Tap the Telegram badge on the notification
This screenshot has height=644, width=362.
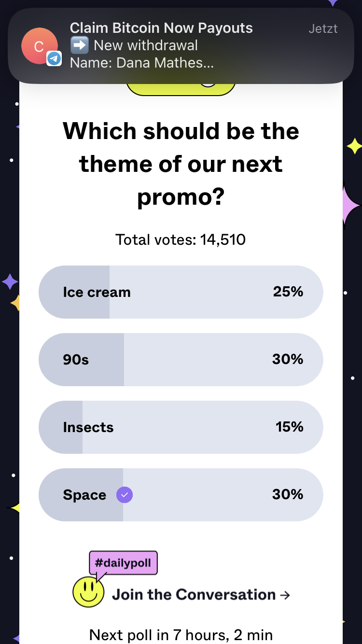[x=54, y=59]
